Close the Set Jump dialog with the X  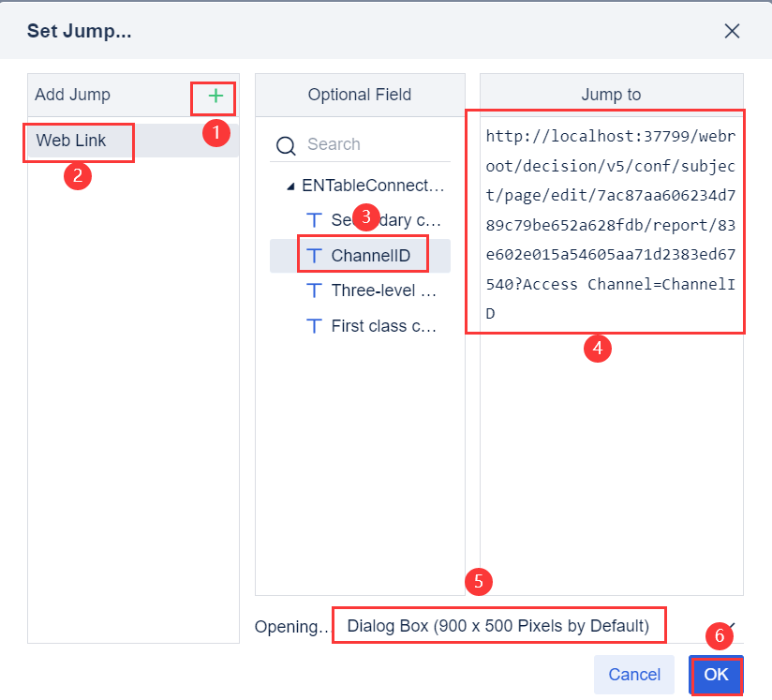732,31
